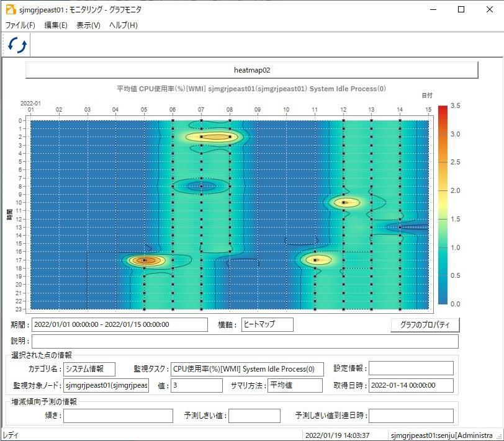Click the レディ status text
Screen dimensions: 504x441
(x=11, y=435)
